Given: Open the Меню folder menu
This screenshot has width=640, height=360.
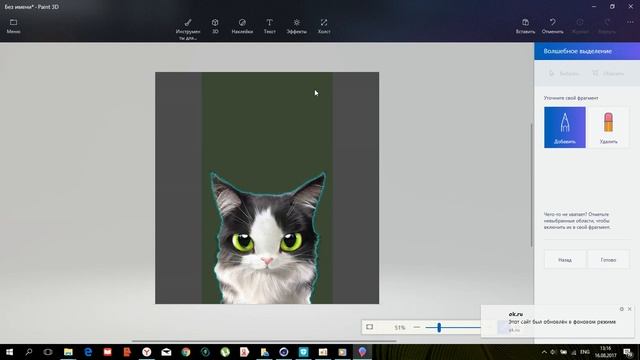Looking at the screenshot, I should click(13, 26).
